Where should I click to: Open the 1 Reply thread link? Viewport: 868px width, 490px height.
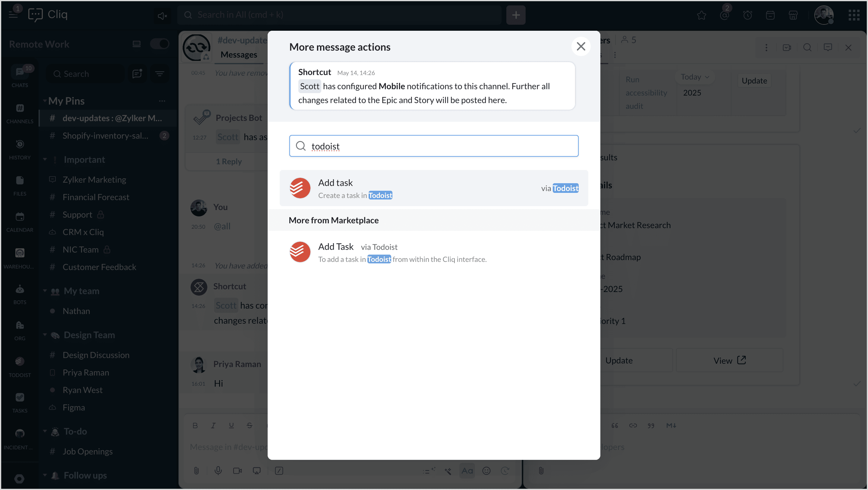(x=229, y=162)
